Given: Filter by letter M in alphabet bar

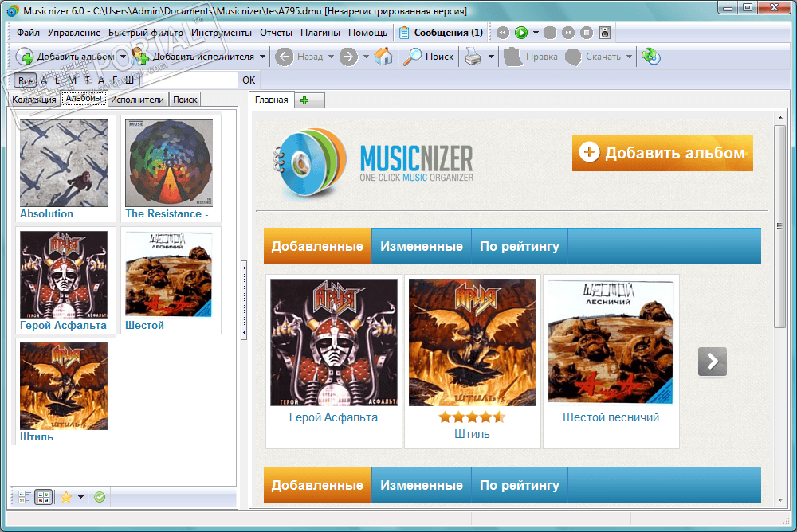Looking at the screenshot, I should 72,80.
